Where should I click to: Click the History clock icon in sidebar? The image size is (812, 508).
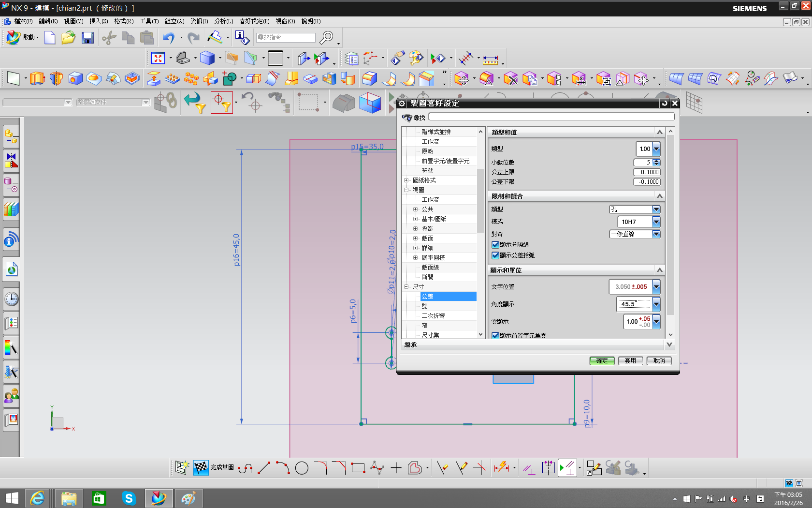click(x=12, y=299)
